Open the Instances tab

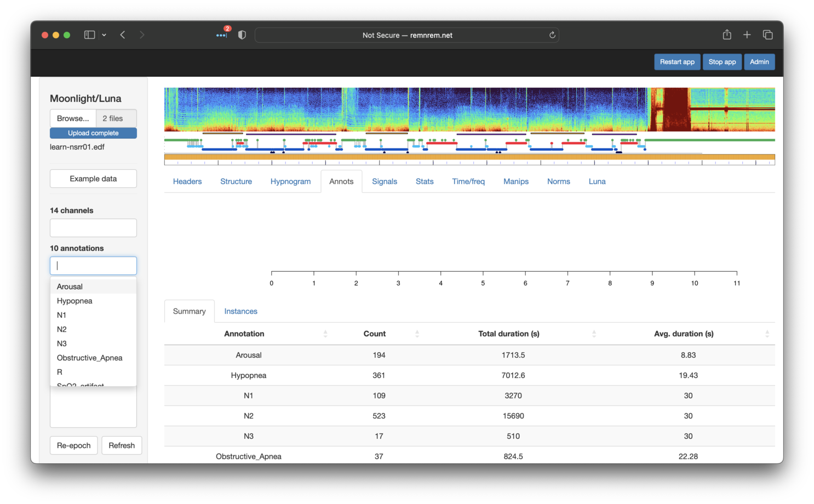pyautogui.click(x=240, y=311)
